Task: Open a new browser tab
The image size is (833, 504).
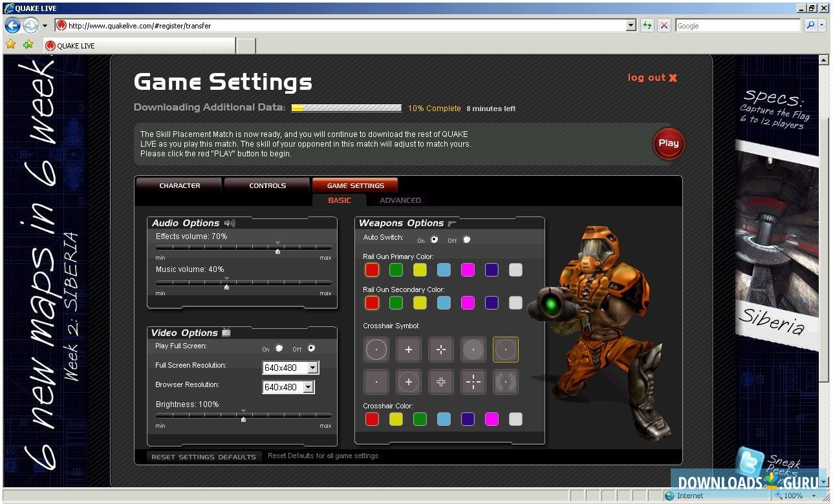Action: [x=246, y=46]
